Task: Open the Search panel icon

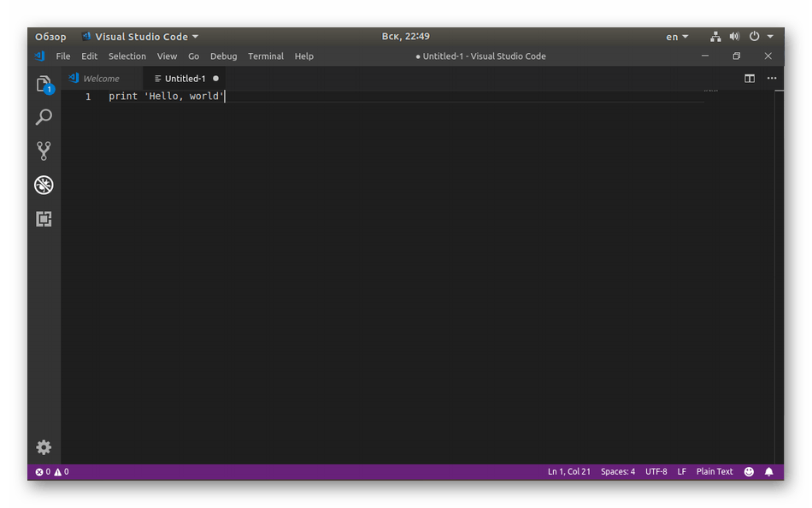Action: tap(44, 117)
